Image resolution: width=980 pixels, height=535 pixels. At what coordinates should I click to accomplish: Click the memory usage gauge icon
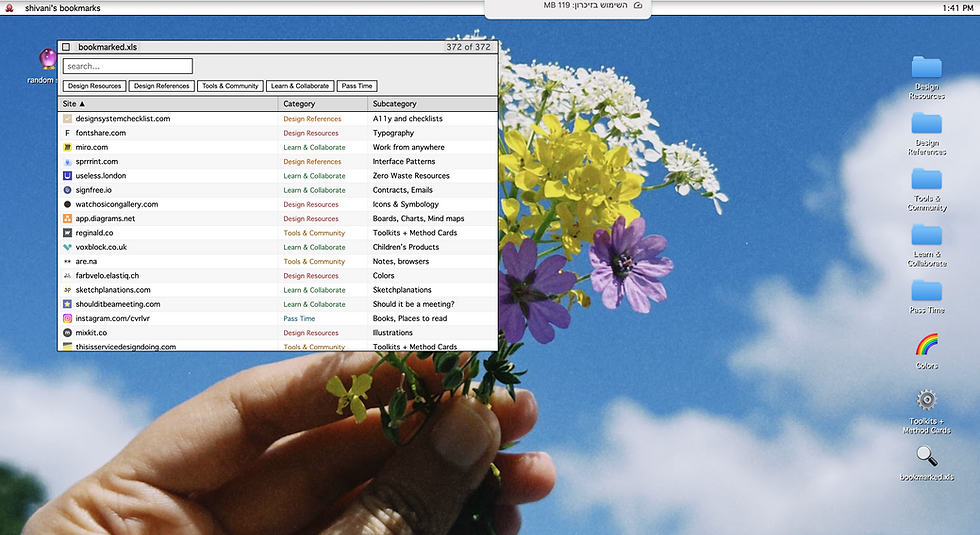(x=638, y=5)
